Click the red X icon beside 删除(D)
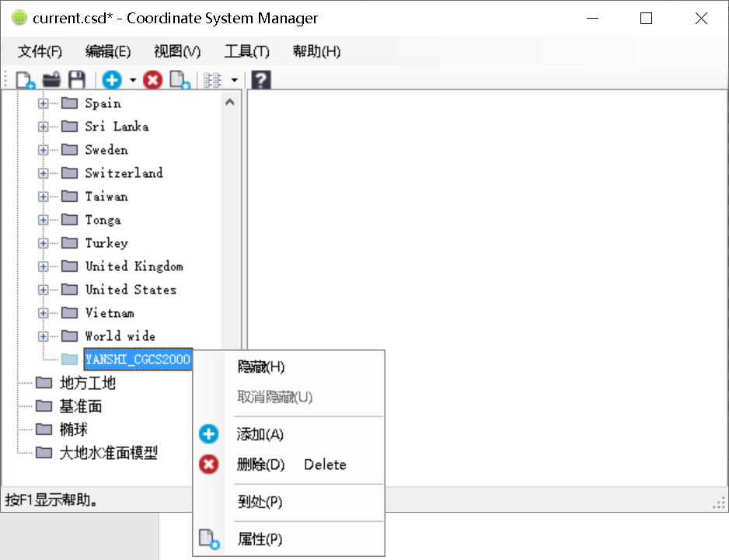This screenshot has width=729, height=560. tap(208, 464)
